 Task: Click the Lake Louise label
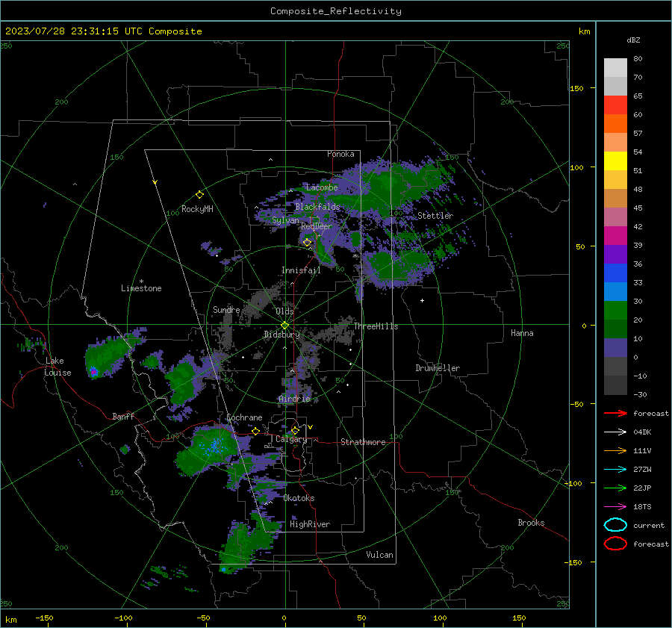[57, 367]
